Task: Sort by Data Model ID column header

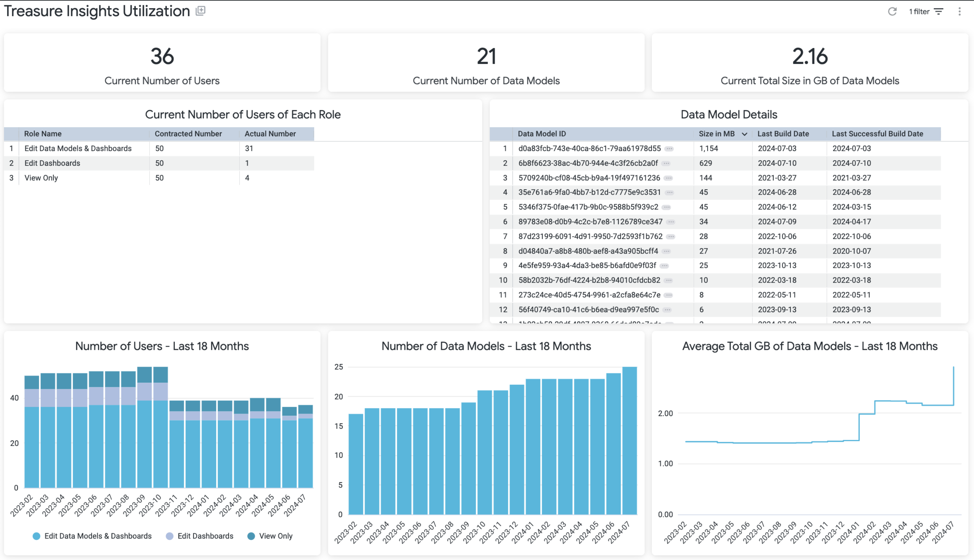Action: pos(541,134)
